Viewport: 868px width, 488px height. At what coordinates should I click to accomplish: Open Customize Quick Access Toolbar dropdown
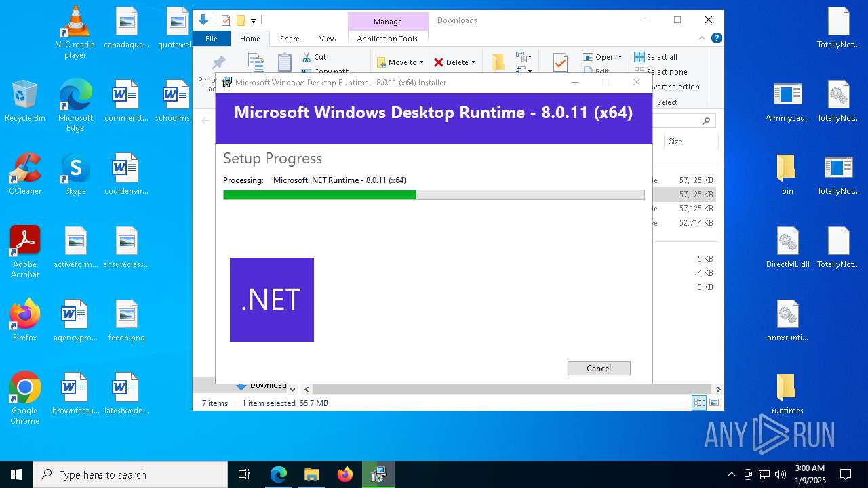coord(253,21)
